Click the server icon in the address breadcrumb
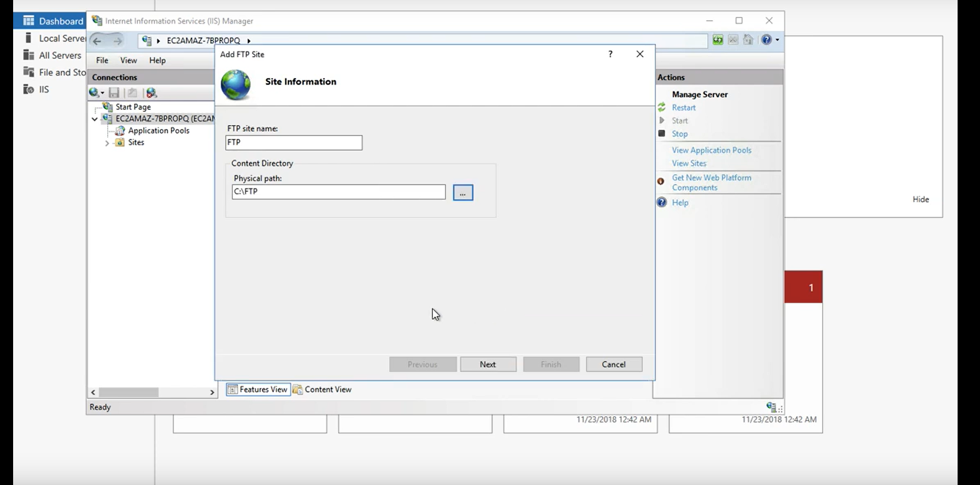 click(146, 40)
